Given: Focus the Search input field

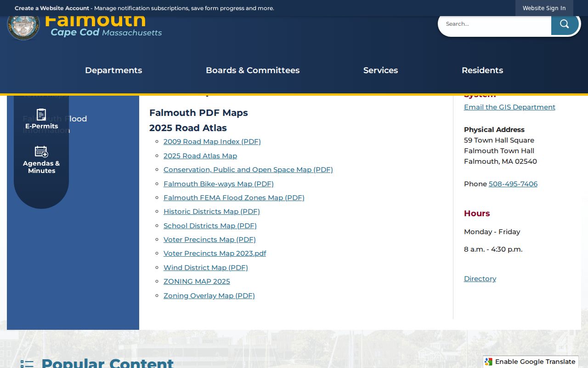Looking at the screenshot, I should (x=495, y=24).
